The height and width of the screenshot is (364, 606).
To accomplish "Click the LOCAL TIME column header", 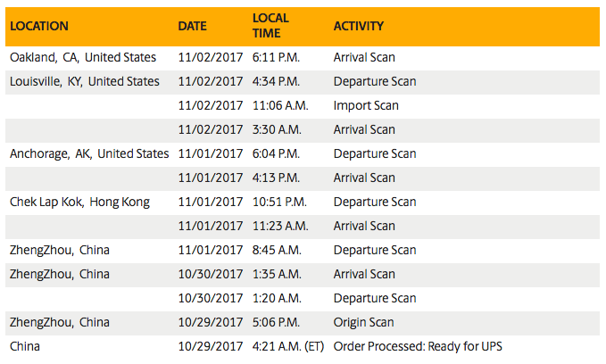I will (x=270, y=26).
